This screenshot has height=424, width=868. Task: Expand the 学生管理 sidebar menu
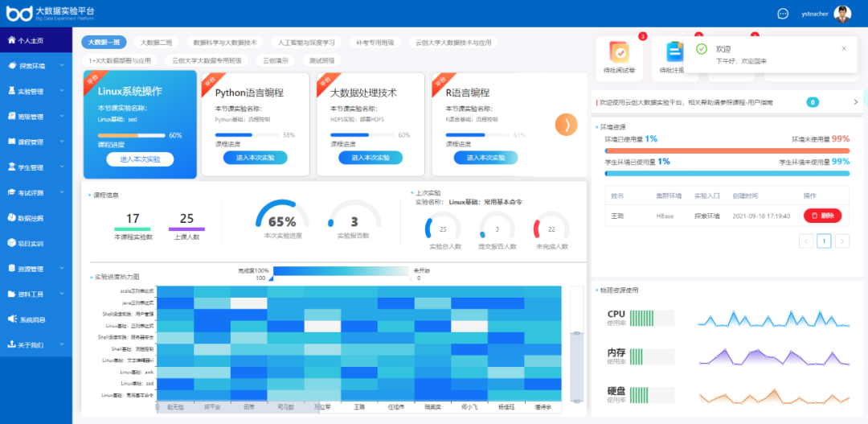click(x=61, y=167)
